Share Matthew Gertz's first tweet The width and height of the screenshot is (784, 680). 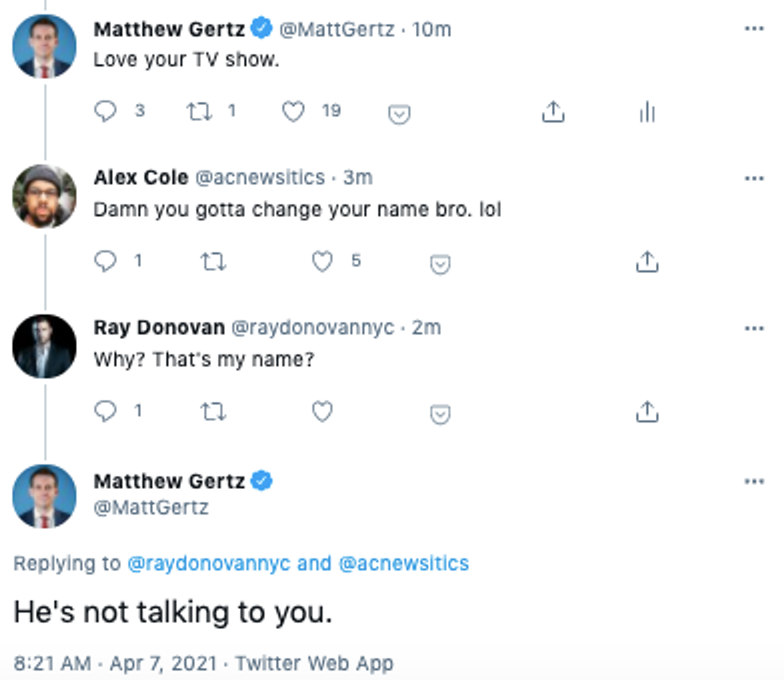[553, 113]
